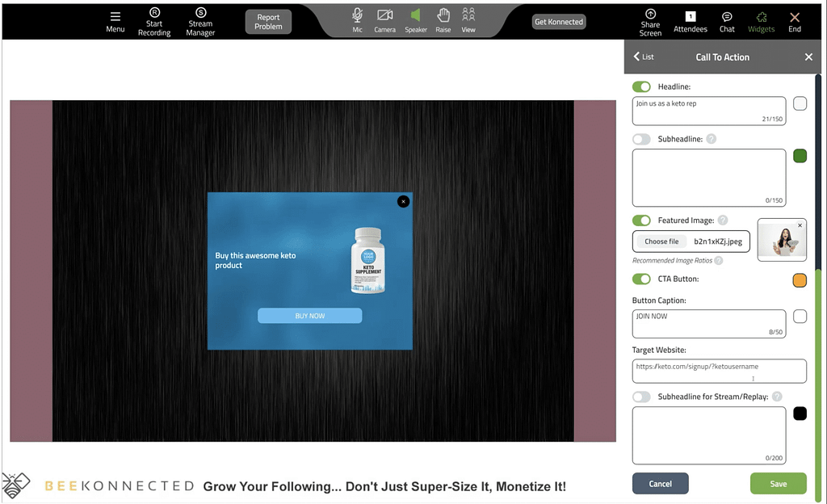
Task: Open the hamburger Menu icon
Action: [115, 17]
